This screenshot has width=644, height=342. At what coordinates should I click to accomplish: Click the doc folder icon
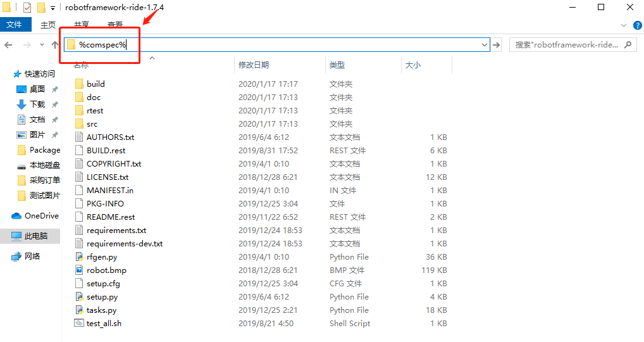tap(79, 97)
